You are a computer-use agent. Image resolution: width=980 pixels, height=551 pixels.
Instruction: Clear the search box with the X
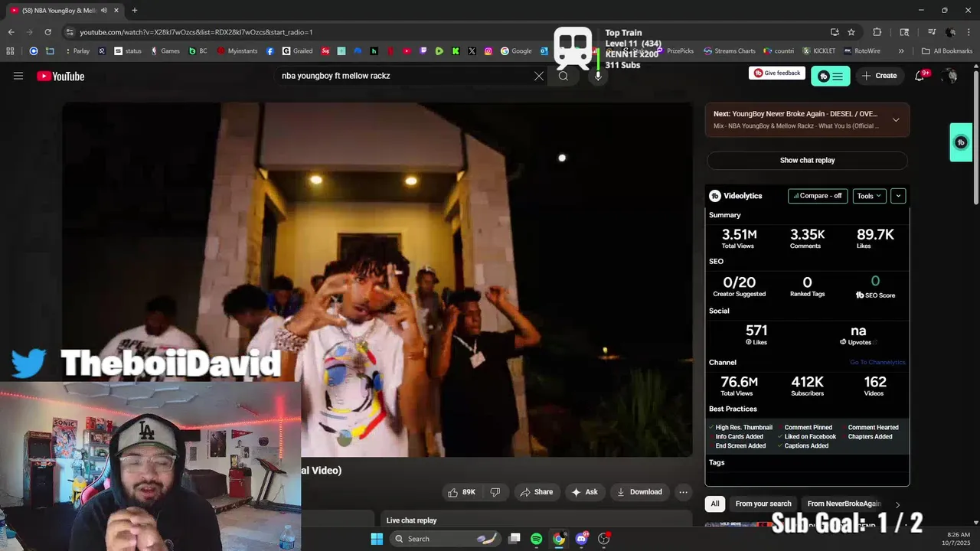click(x=539, y=76)
